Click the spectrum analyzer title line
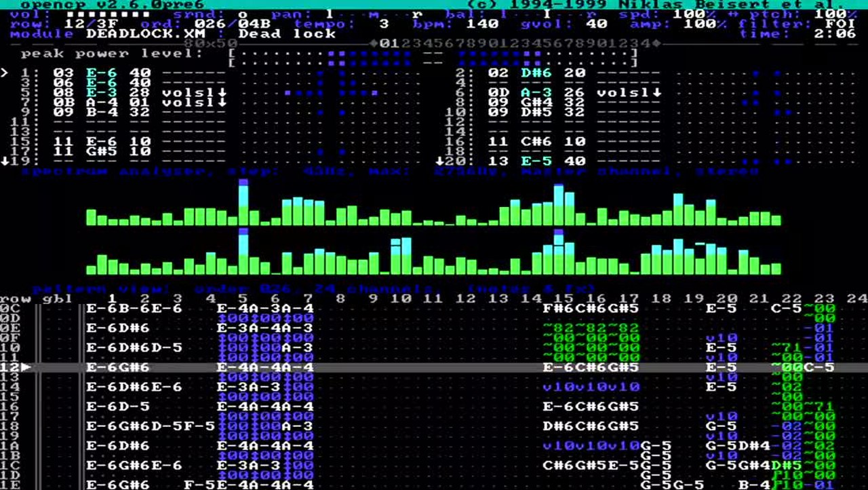Screen dimensions: 868x490 390,171
